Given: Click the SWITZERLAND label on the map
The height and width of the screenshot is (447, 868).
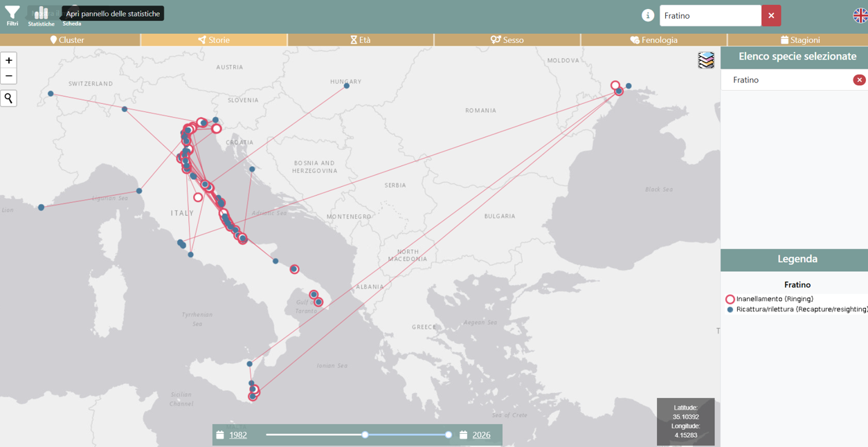Looking at the screenshot, I should tap(90, 84).
